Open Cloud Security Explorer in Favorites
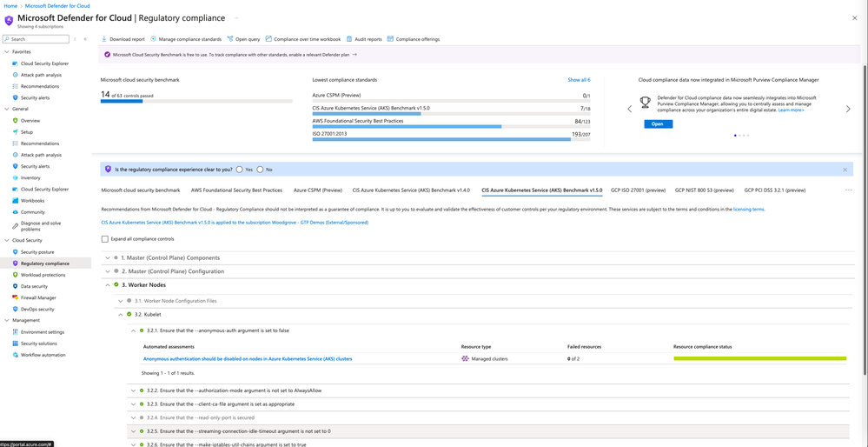This screenshot has width=868, height=447. click(44, 63)
